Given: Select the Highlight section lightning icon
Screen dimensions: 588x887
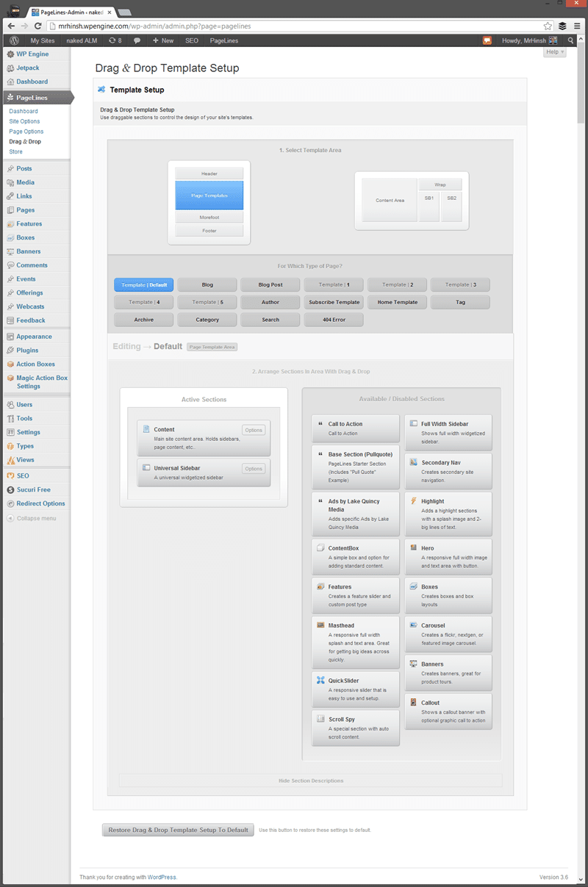Looking at the screenshot, I should [414, 500].
